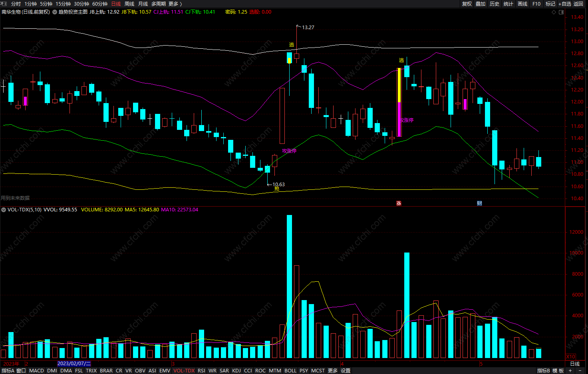Select MACD indicator
588x374 pixels.
[37, 371]
